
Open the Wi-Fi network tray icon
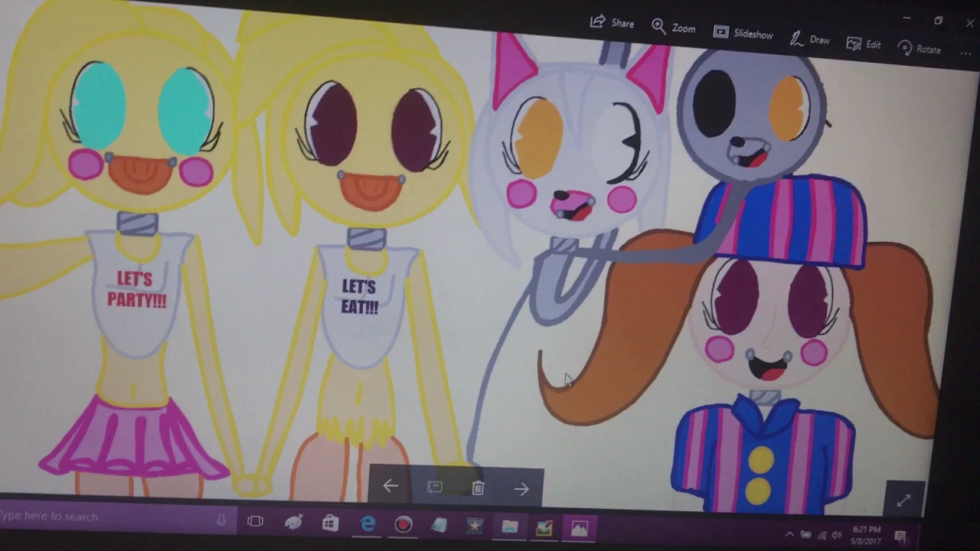click(x=822, y=535)
